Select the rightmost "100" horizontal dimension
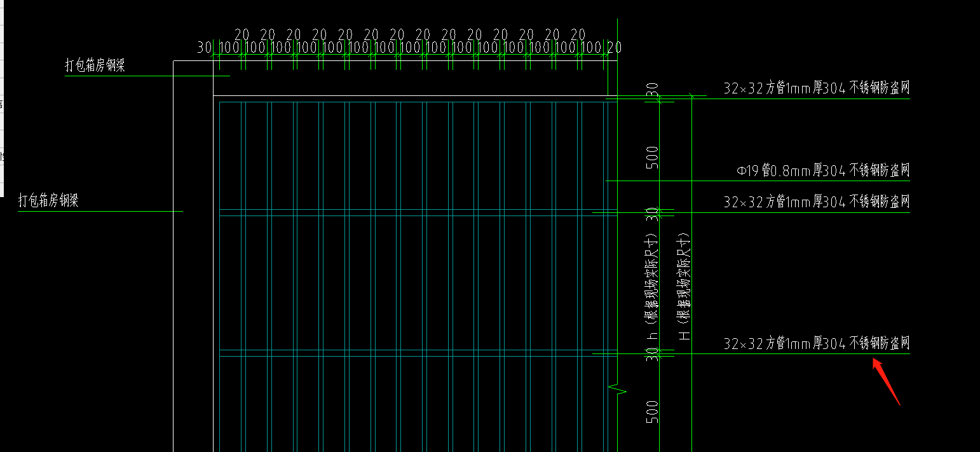The height and width of the screenshot is (452, 980). pos(592,47)
